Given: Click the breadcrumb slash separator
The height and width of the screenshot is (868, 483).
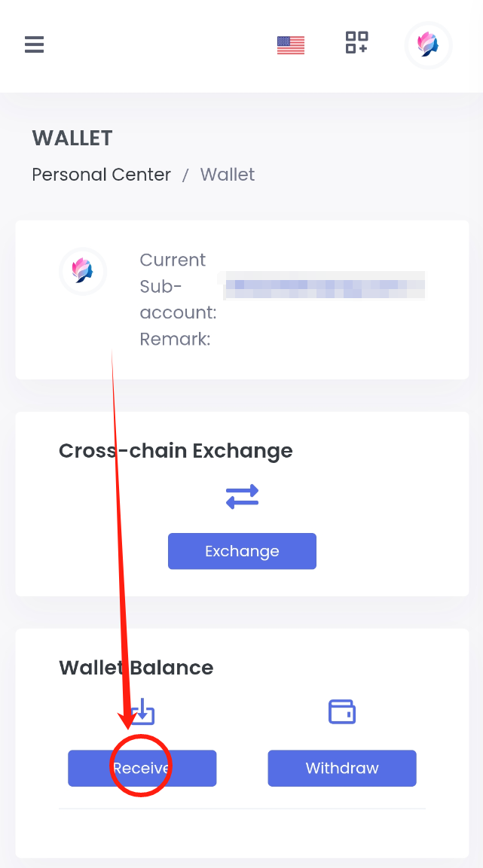Looking at the screenshot, I should (x=186, y=175).
